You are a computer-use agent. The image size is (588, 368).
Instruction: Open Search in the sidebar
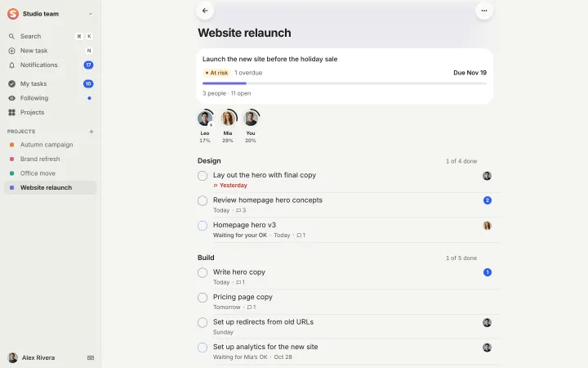[51, 37]
